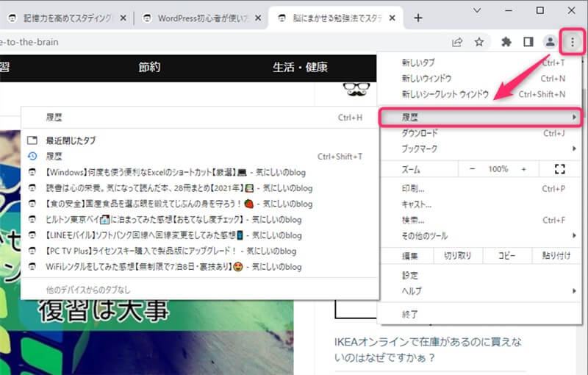Image resolution: width=588 pixels, height=375 pixels.
Task: Select 新しいタブ menu item
Action: click(480, 63)
